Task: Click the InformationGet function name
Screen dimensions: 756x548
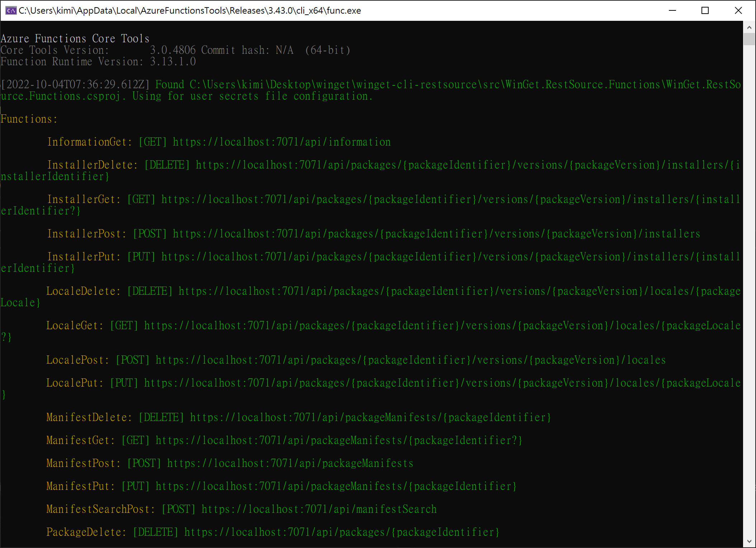Action: pyautogui.click(x=90, y=142)
